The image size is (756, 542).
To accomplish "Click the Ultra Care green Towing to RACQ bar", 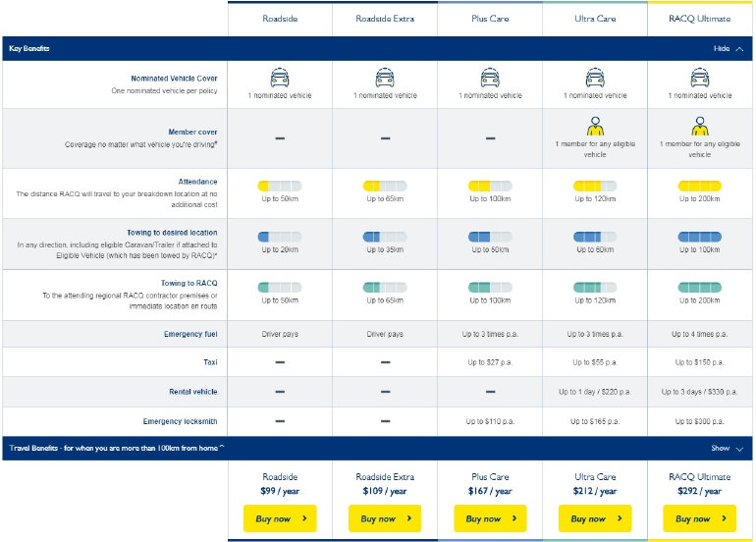I will (595, 288).
